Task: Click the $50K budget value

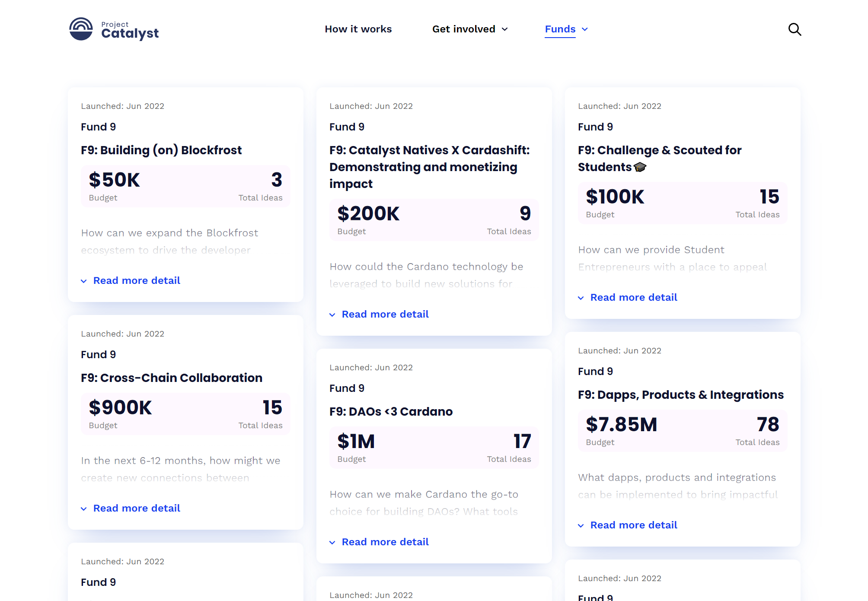Action: 115,180
